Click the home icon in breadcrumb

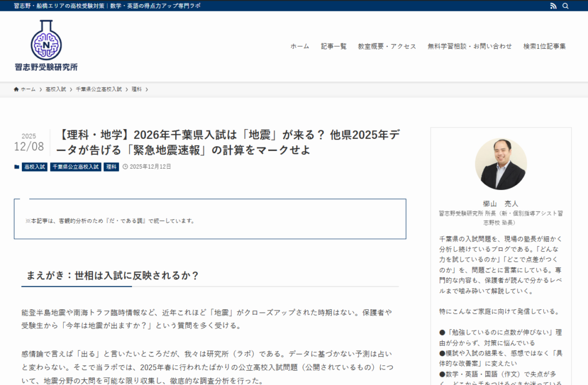click(x=17, y=90)
